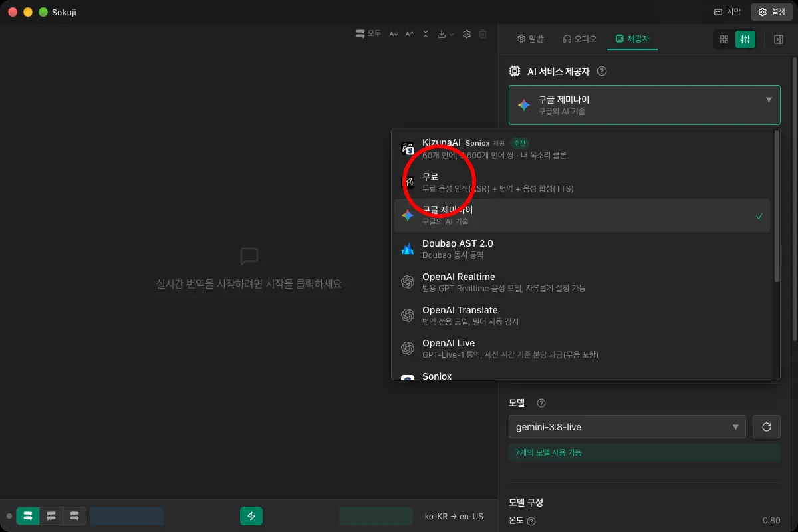Image resolution: width=798 pixels, height=532 pixels.
Task: Refresh the model list button
Action: 767,427
